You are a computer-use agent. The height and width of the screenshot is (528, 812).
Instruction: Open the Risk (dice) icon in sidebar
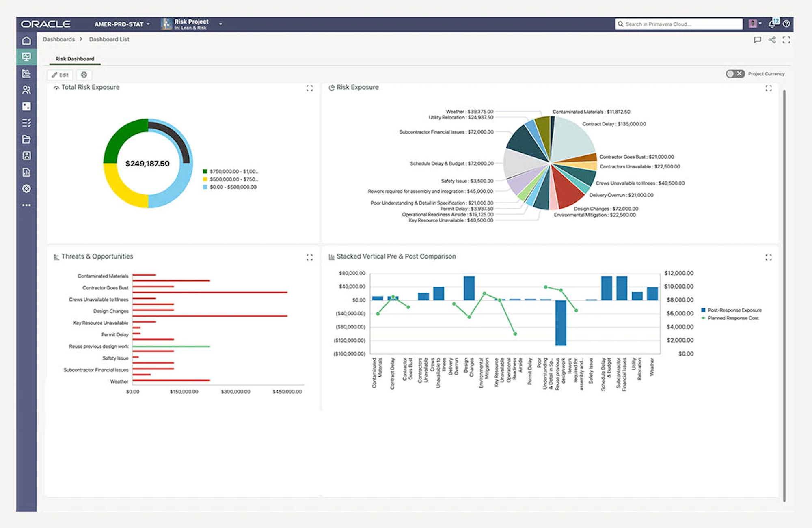pos(26,106)
